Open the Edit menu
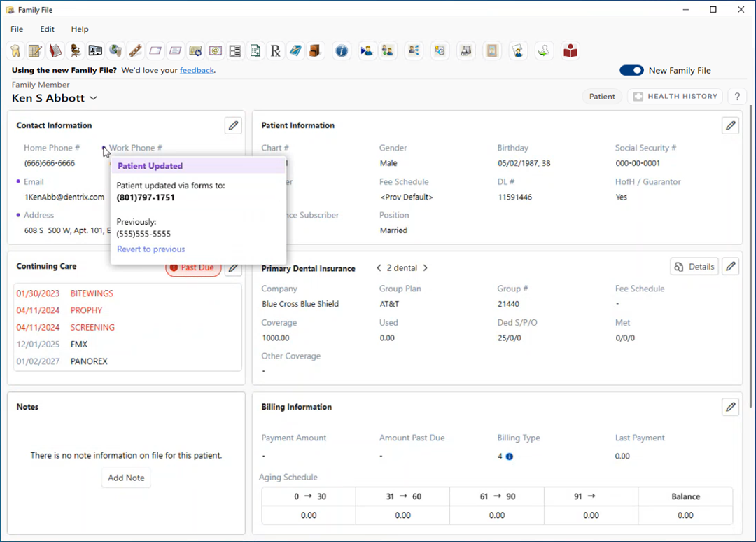This screenshot has height=542, width=756. [47, 29]
